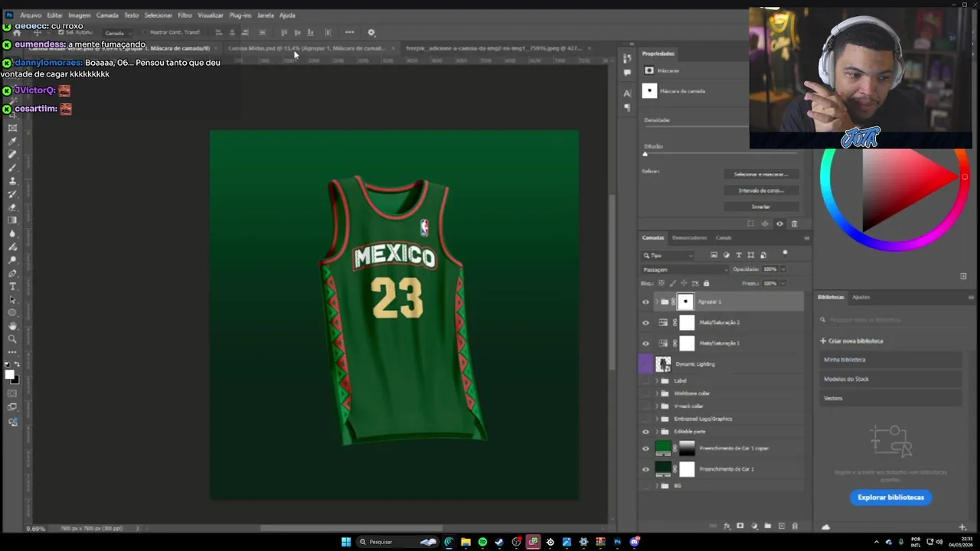The image size is (980, 551).
Task: Select the Blur tool
Action: [12, 233]
